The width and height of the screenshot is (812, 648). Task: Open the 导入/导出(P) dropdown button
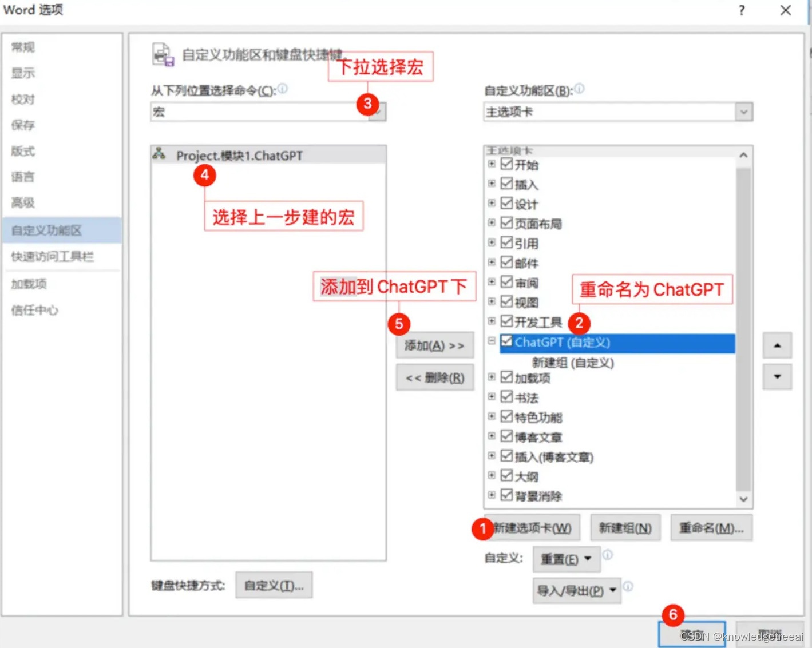click(x=577, y=590)
